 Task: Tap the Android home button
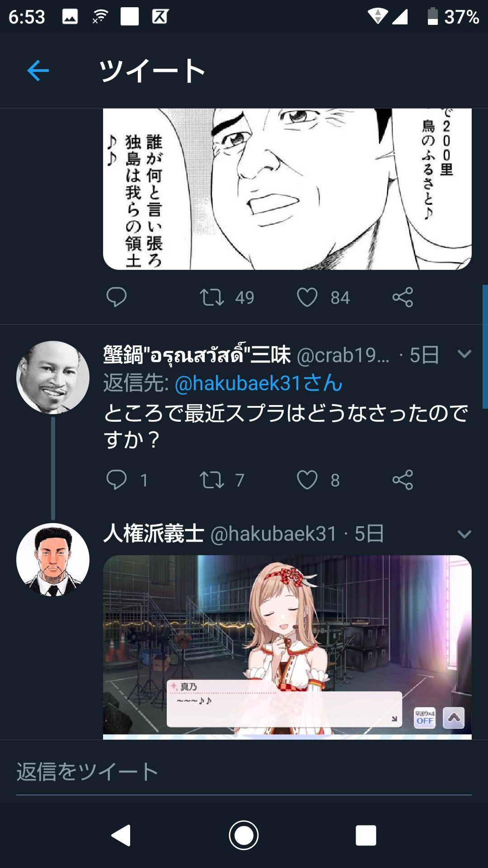pos(244,835)
